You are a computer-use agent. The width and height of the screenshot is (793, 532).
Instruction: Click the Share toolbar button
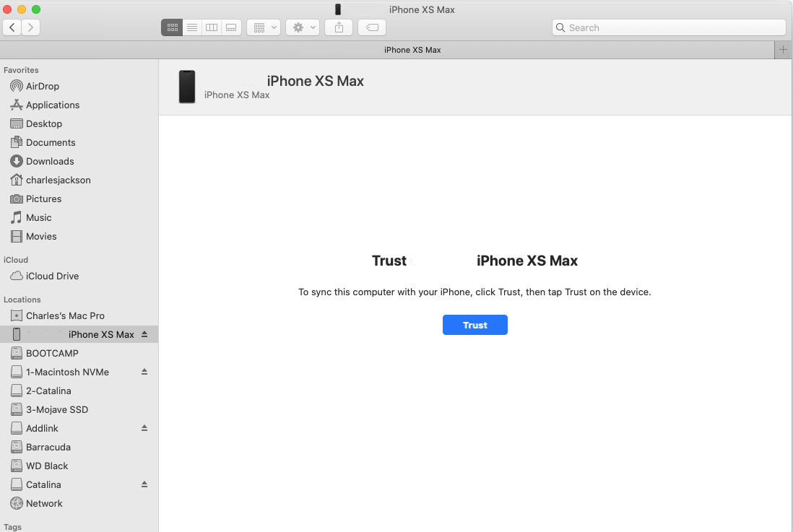point(339,28)
